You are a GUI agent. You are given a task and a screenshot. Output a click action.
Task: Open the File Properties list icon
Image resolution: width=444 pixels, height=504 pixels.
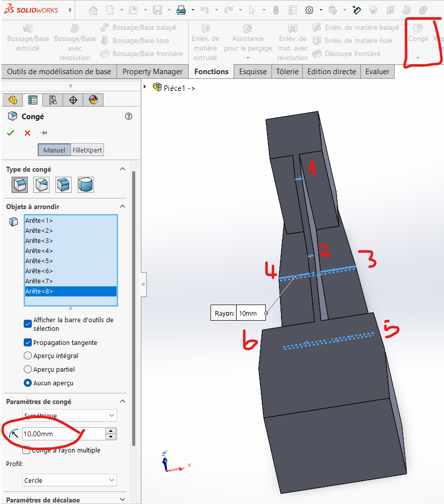[x=293, y=10]
